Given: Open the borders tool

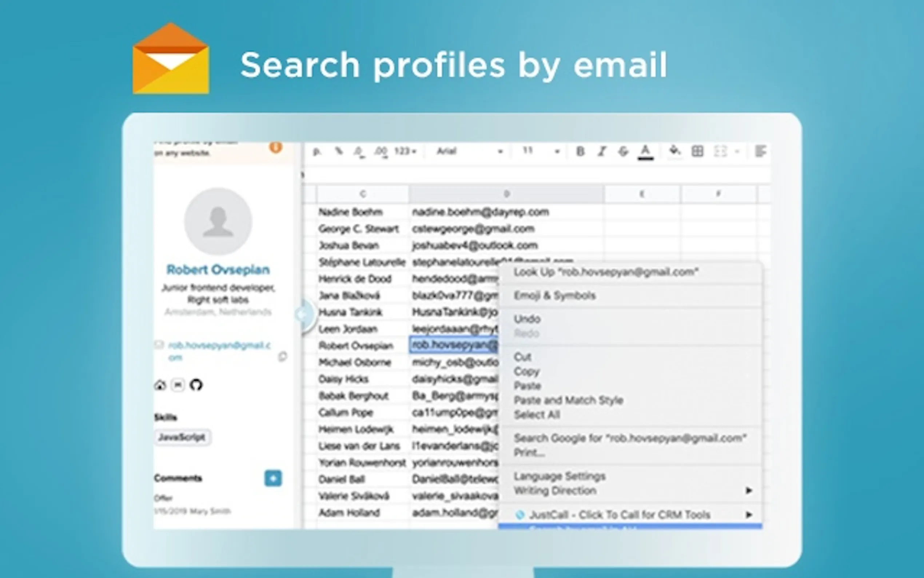Looking at the screenshot, I should click(697, 151).
